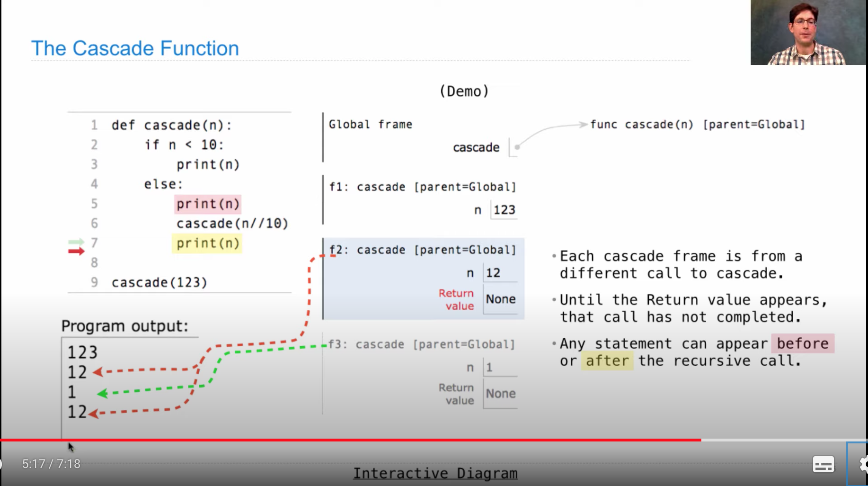This screenshot has height=486, width=868.
Task: Click the print(n) on code line 3
Action: (208, 164)
